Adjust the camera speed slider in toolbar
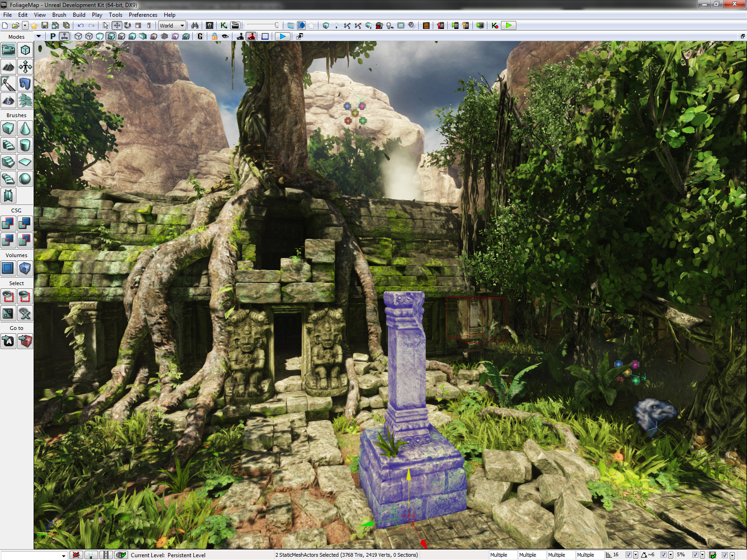Image resolution: width=747 pixels, height=560 pixels. pyautogui.click(x=263, y=26)
